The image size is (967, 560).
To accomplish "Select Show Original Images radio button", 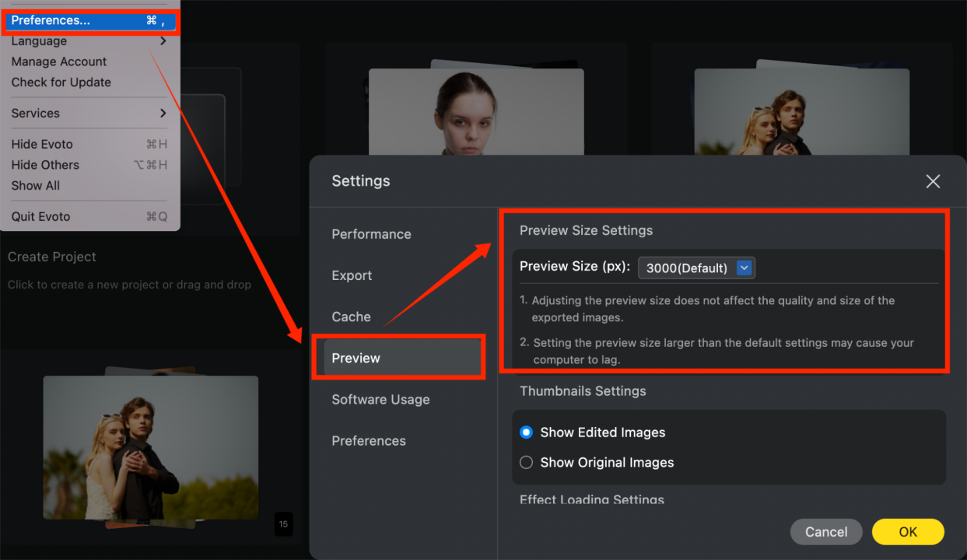I will pyautogui.click(x=527, y=463).
